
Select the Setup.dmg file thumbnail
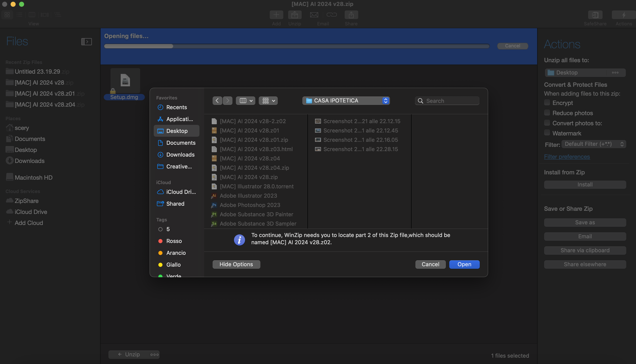(x=125, y=80)
